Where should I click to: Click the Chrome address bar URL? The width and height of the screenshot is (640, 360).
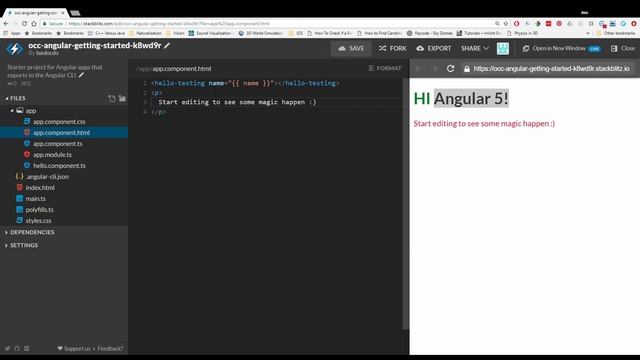(x=169, y=24)
